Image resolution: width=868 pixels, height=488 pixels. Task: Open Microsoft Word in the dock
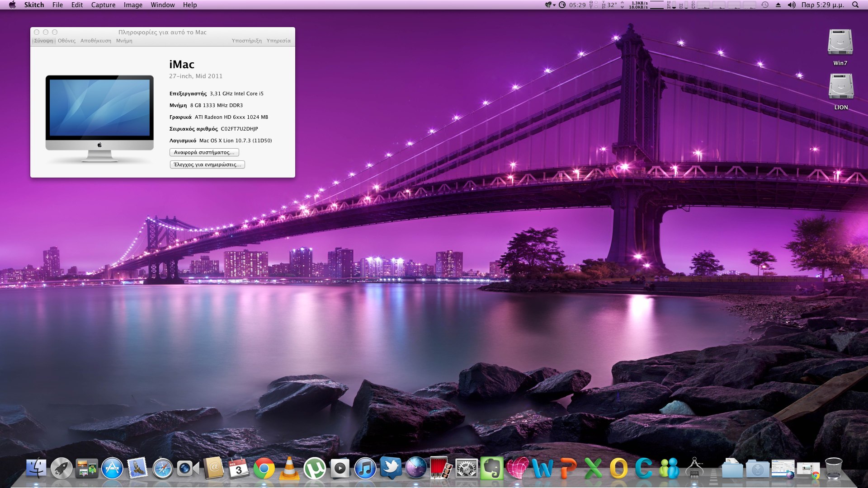coord(542,469)
